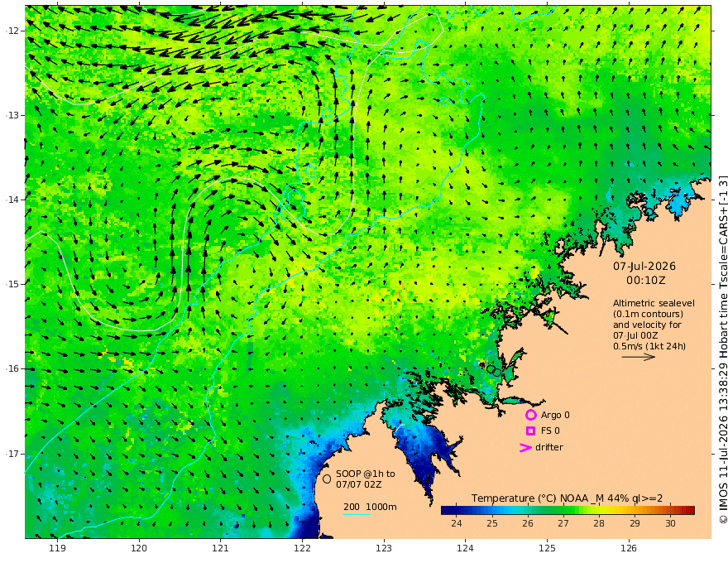Click the temperature color bar scale
Screen dimensions: 728x563
(x=568, y=510)
